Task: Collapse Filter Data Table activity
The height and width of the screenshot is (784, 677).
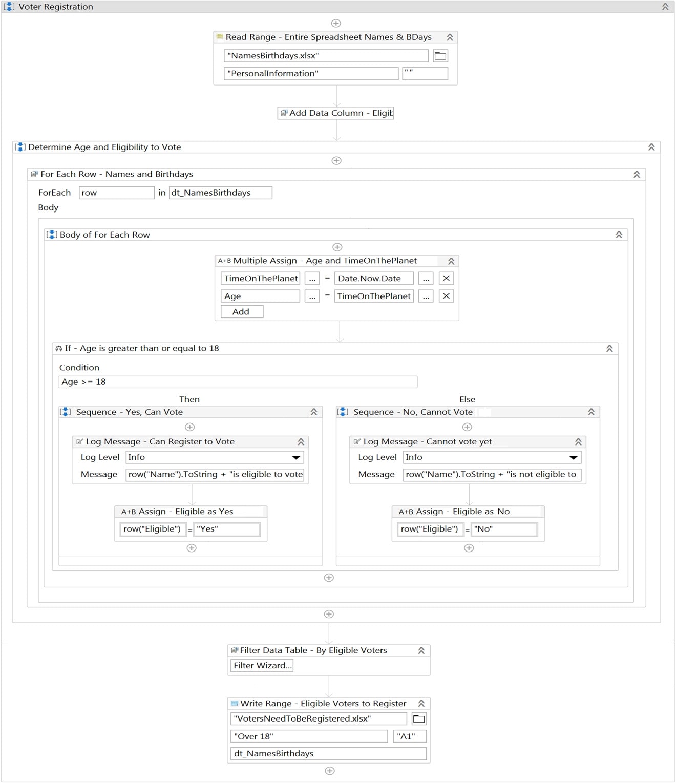Action: [x=421, y=651]
